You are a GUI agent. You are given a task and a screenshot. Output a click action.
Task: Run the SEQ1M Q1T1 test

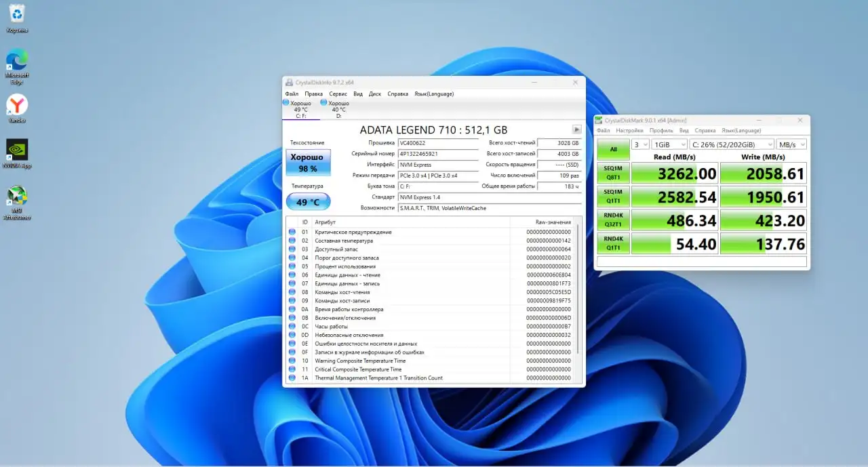click(x=613, y=197)
